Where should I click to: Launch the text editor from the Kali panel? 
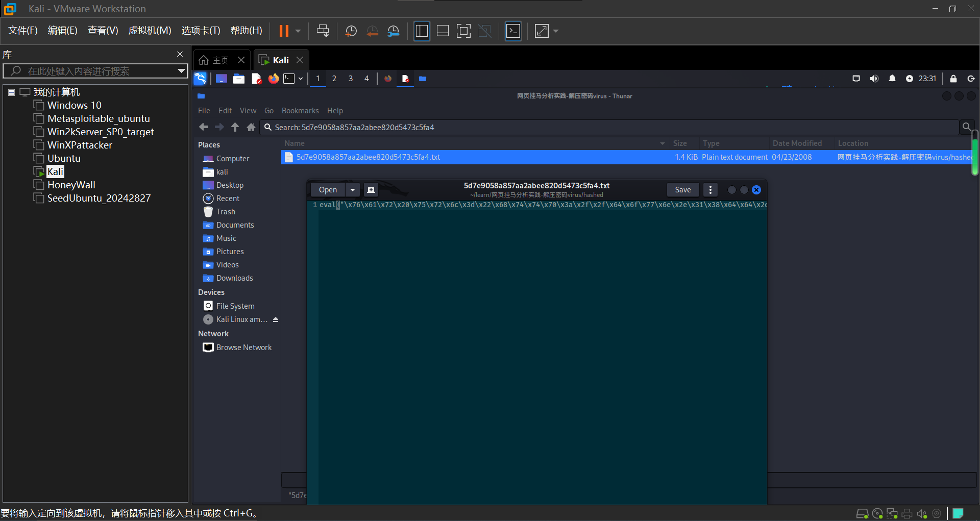click(x=256, y=79)
